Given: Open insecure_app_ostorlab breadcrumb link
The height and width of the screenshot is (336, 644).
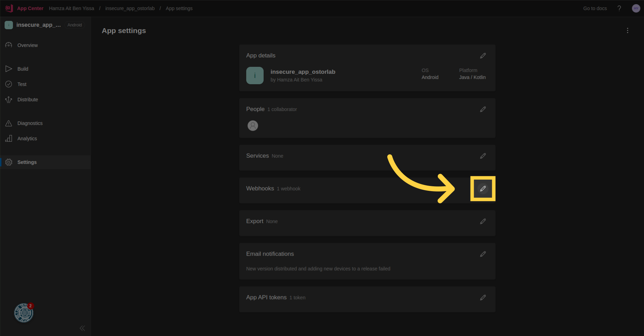Looking at the screenshot, I should click(130, 8).
